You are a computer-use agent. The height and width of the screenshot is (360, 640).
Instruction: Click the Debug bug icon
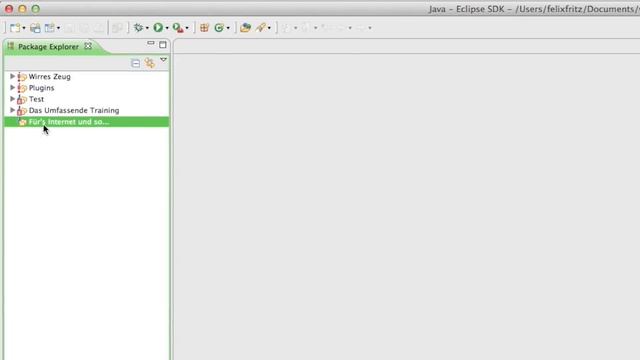(x=138, y=28)
